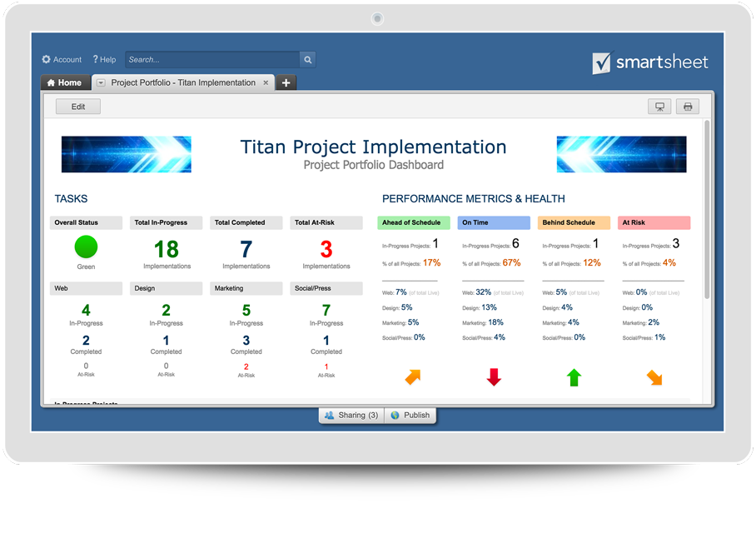This screenshot has height=533, width=756.
Task: Click the Account gear icon
Action: tap(47, 60)
